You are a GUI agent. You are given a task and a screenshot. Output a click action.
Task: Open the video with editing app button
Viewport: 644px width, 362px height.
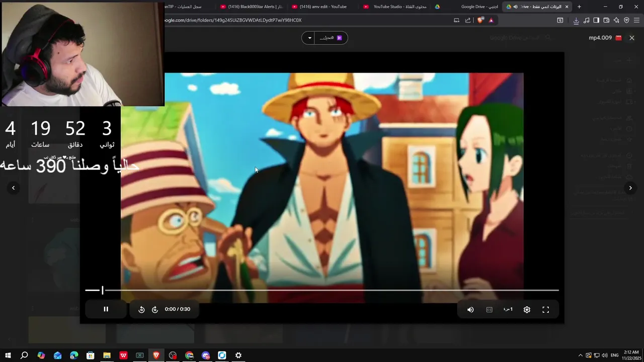pyautogui.click(x=331, y=38)
